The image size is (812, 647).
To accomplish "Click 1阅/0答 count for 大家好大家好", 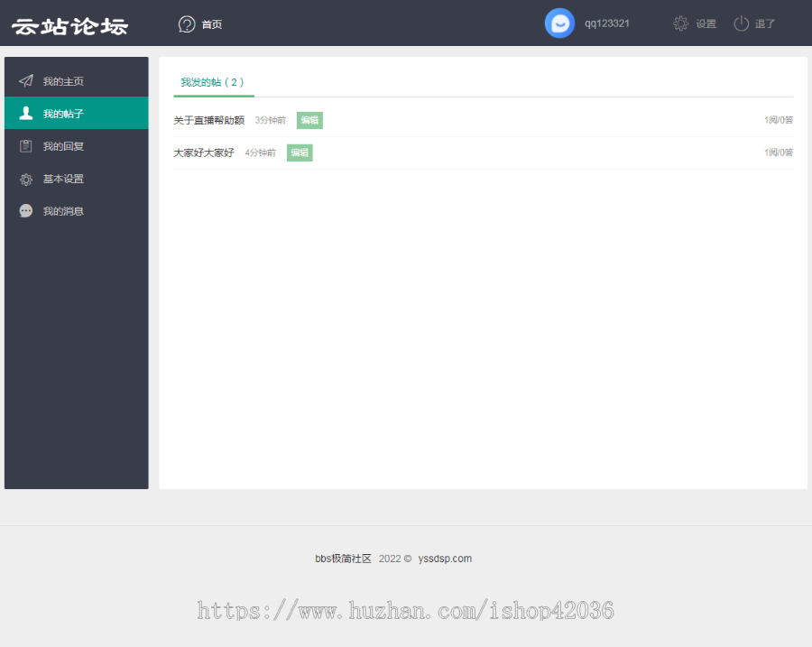I will 779,153.
